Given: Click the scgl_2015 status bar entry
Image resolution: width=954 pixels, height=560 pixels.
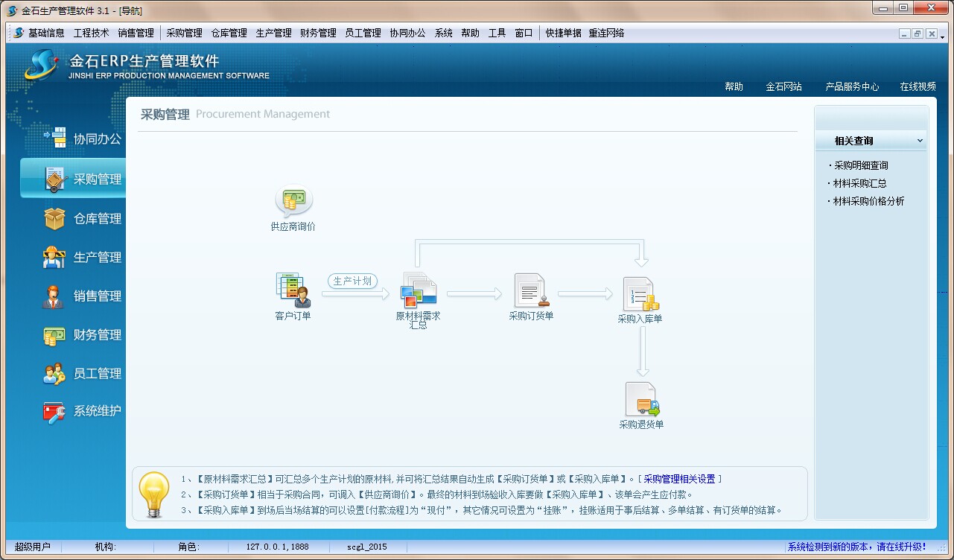Looking at the screenshot, I should coord(367,547).
